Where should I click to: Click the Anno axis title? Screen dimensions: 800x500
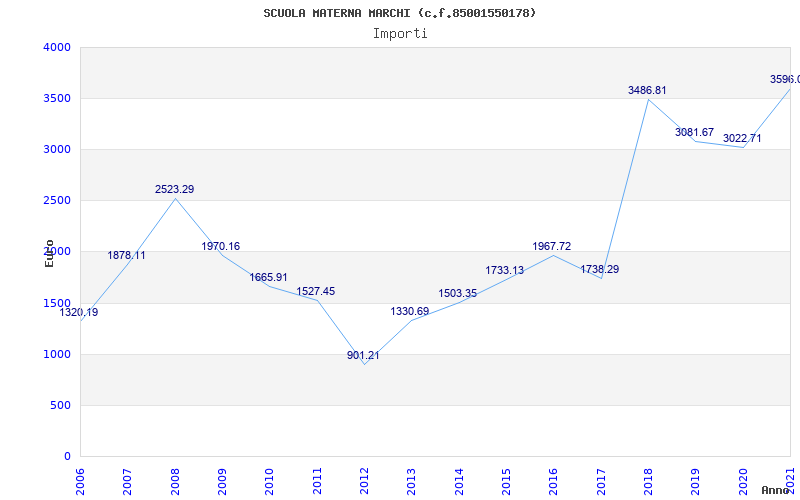775,490
